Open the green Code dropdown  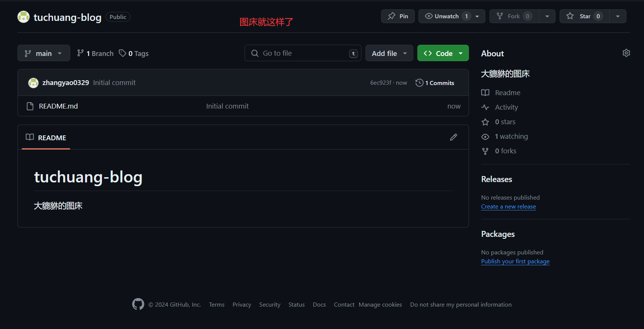443,53
